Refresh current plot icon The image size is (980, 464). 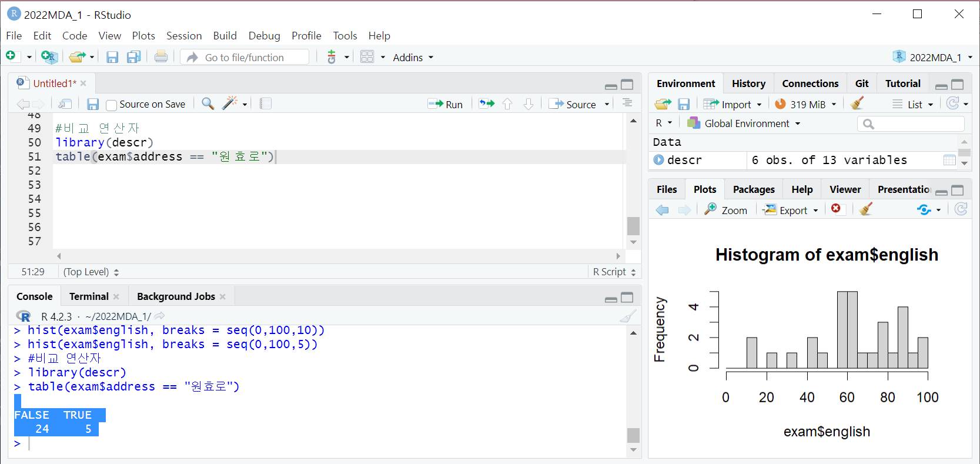click(961, 209)
